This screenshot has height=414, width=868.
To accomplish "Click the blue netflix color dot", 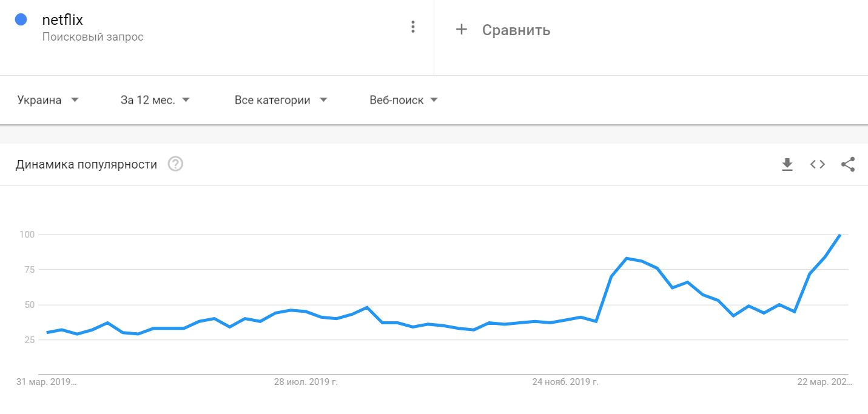I will (21, 20).
